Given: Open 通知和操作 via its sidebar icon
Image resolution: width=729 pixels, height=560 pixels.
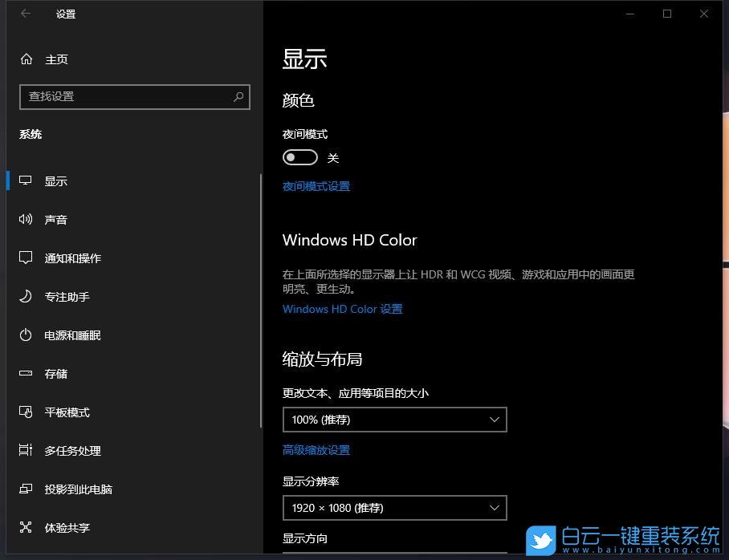Looking at the screenshot, I should coord(24,258).
